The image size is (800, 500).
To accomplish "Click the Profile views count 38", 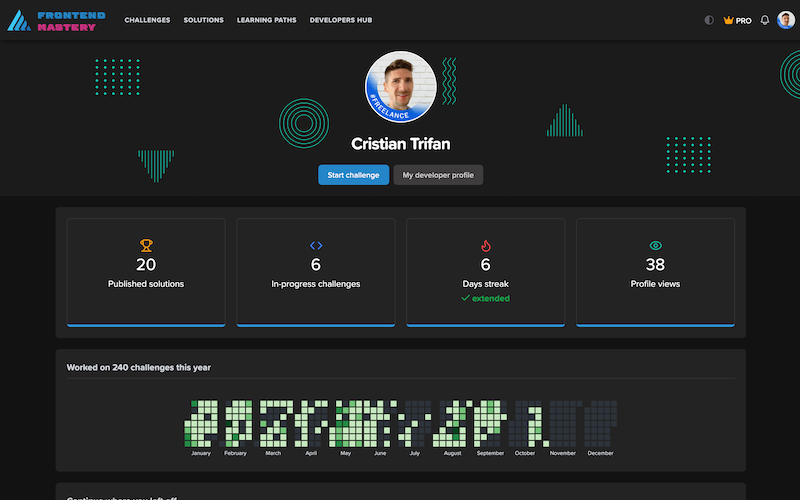I will [x=656, y=265].
